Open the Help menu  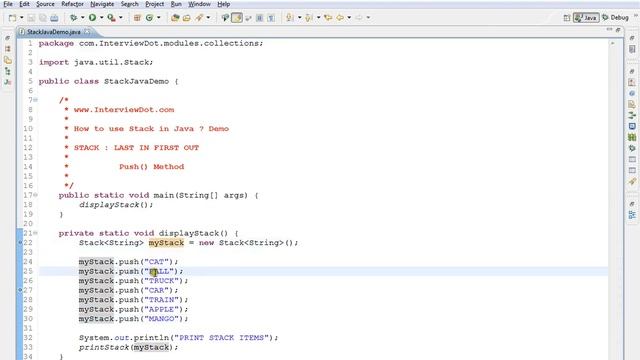pos(223,4)
